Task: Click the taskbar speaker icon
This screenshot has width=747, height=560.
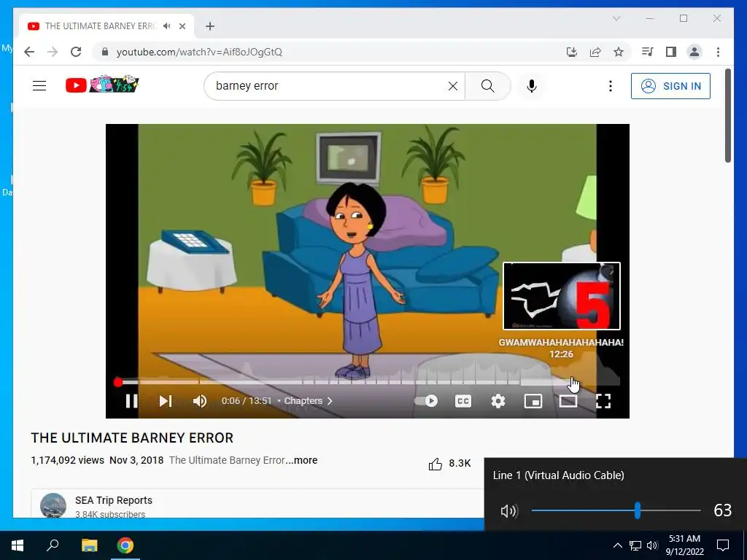Action: point(652,545)
